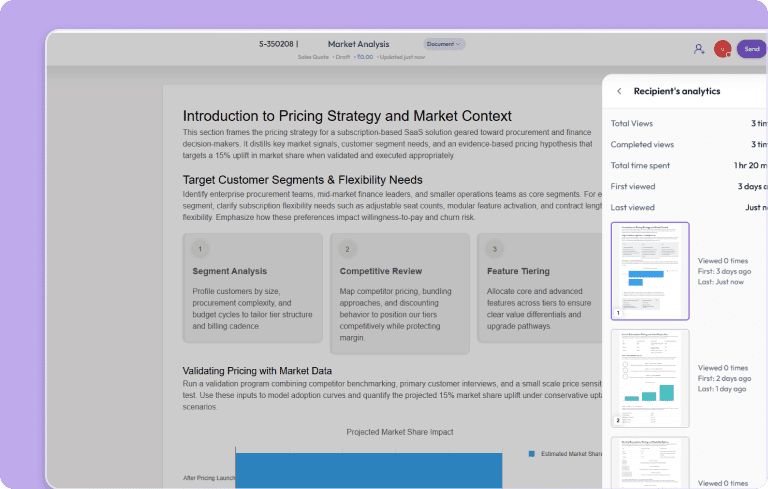This screenshot has height=489, width=768.
Task: Go back from Recipient's analytics panel
Action: 619,91
